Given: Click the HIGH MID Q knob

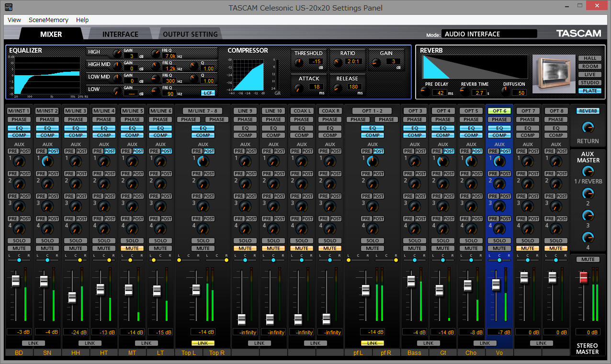Looking at the screenshot, I should pyautogui.click(x=193, y=66).
